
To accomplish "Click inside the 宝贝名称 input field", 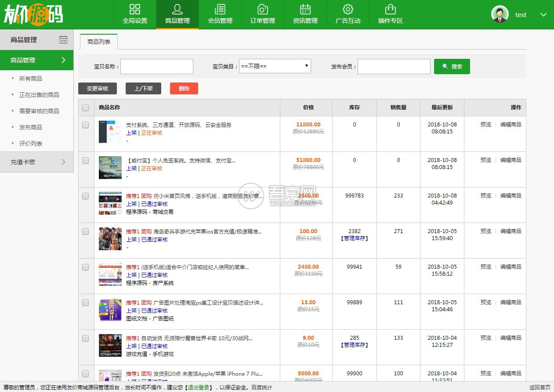I will pos(157,66).
